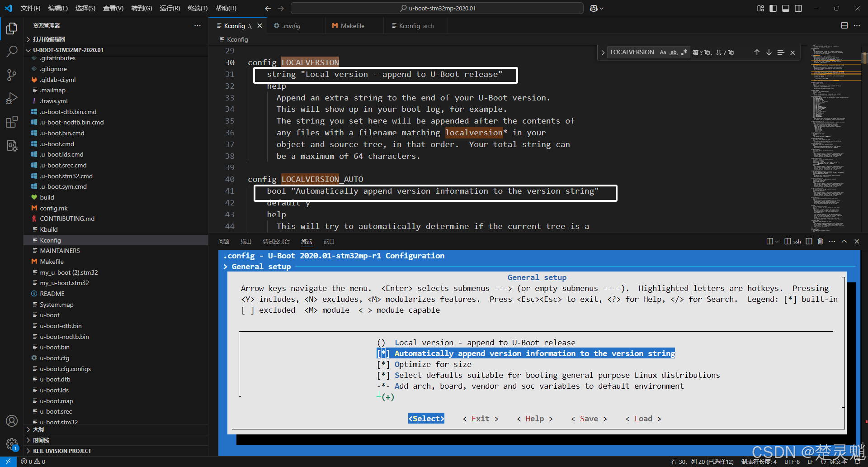The width and height of the screenshot is (868, 467).
Task: Open the 终端(T) menu
Action: click(x=198, y=8)
